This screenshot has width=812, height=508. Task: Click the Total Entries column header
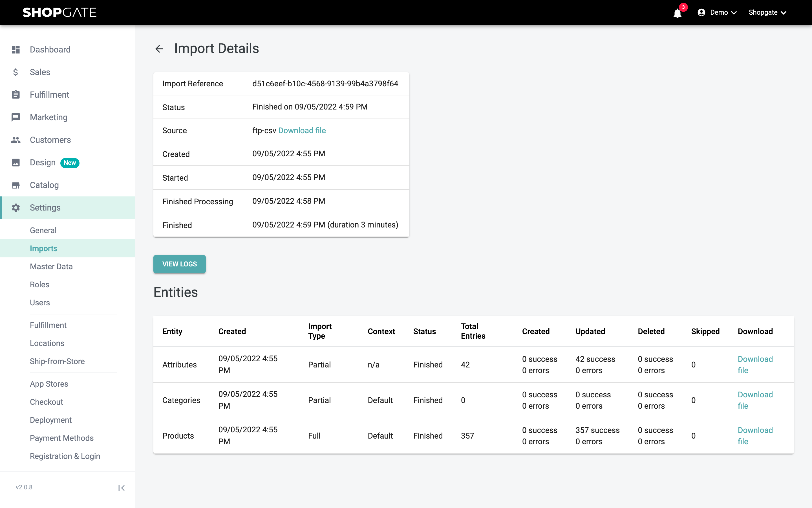coord(473,331)
